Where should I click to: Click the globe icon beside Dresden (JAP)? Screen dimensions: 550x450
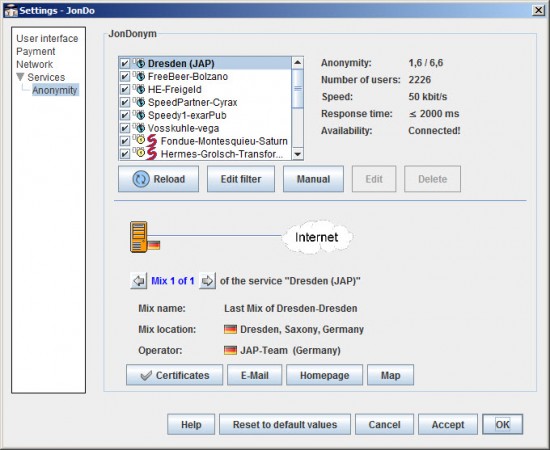(140, 63)
